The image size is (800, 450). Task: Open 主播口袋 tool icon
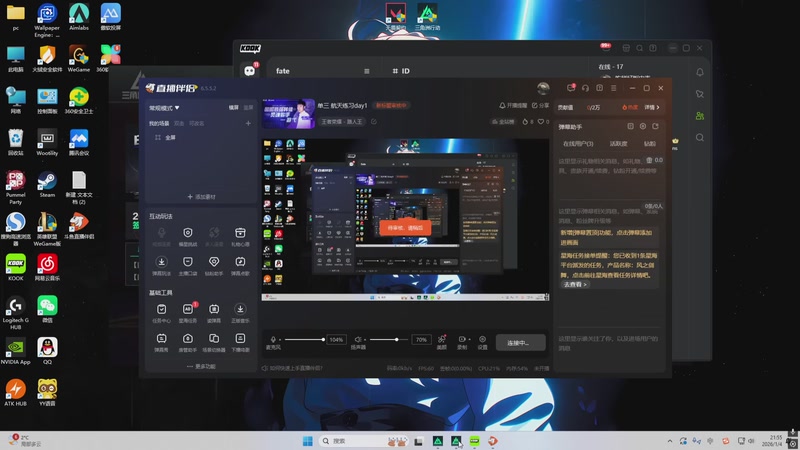pyautogui.click(x=188, y=262)
